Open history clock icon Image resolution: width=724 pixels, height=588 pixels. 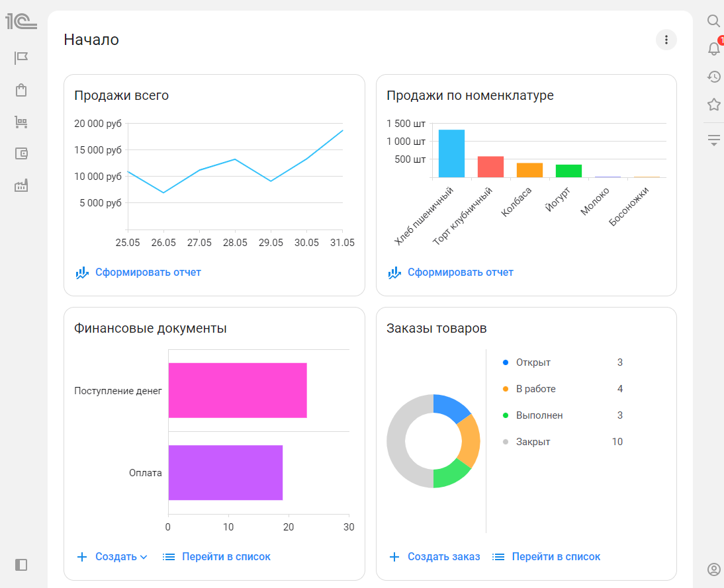714,77
